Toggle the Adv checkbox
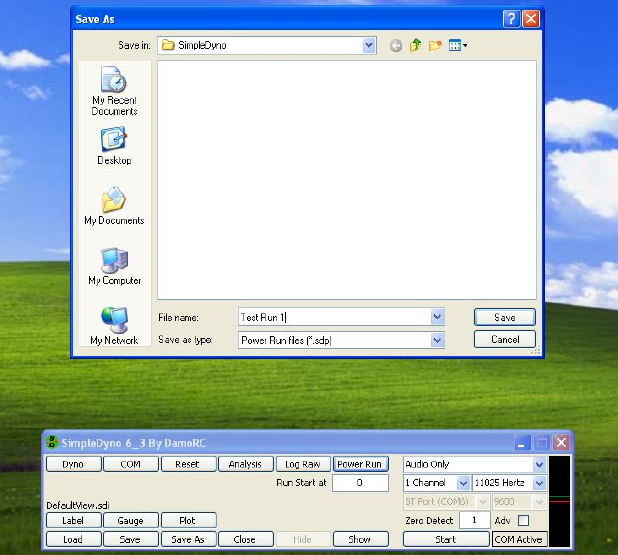The height and width of the screenshot is (555, 618). coord(523,520)
